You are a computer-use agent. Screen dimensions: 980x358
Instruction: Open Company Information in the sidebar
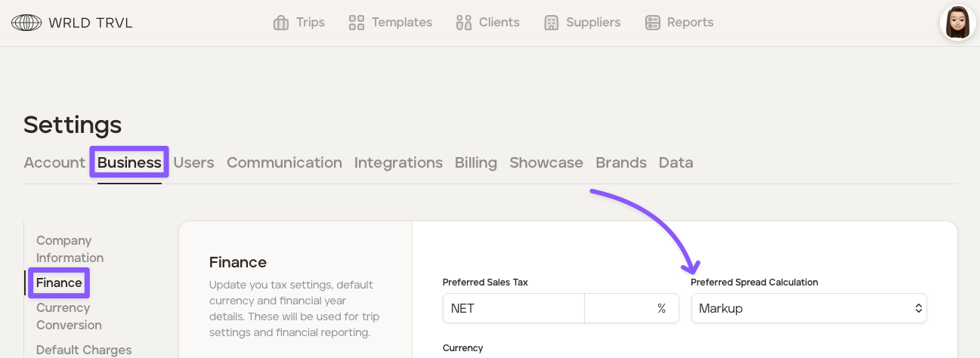click(x=70, y=249)
